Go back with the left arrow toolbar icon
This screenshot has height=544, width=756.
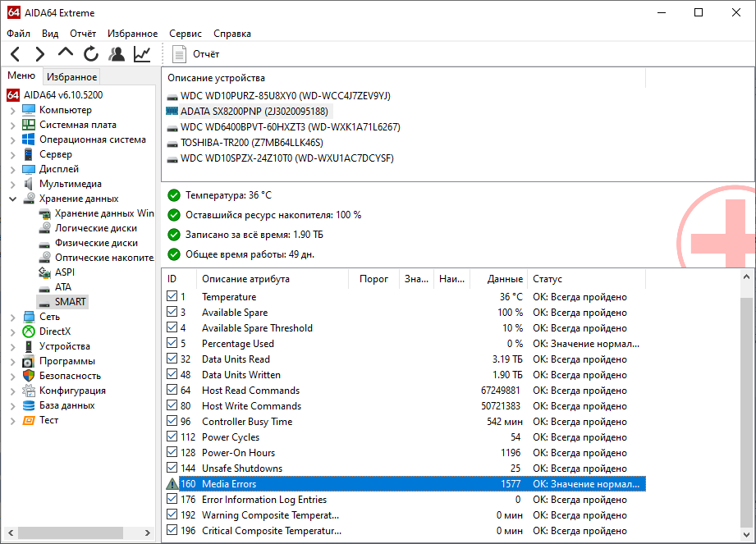[x=15, y=54]
